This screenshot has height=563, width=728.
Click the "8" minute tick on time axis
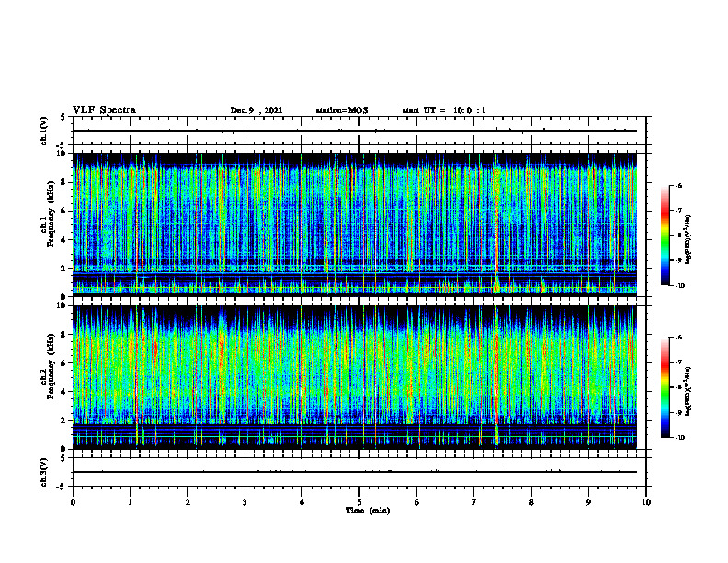[x=531, y=502]
